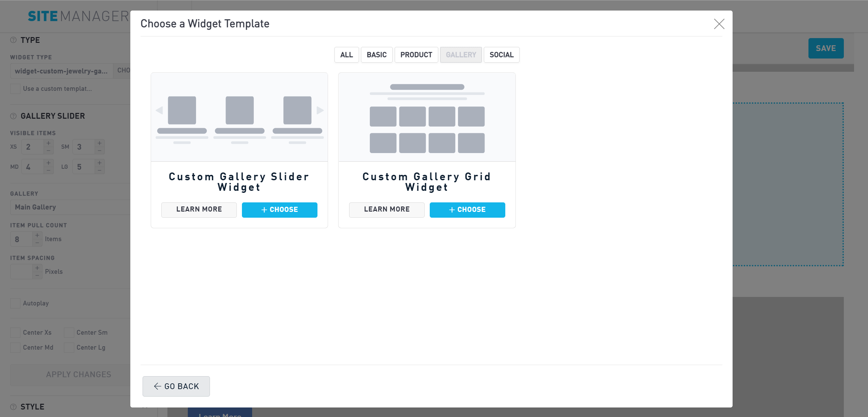Increase the XS visible items value
This screenshot has width=868, height=417.
[49, 143]
